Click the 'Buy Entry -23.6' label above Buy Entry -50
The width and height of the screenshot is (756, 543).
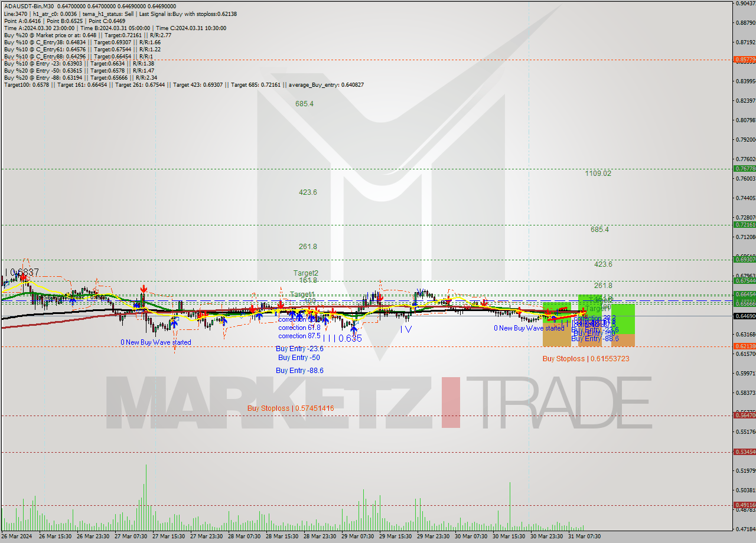point(299,349)
